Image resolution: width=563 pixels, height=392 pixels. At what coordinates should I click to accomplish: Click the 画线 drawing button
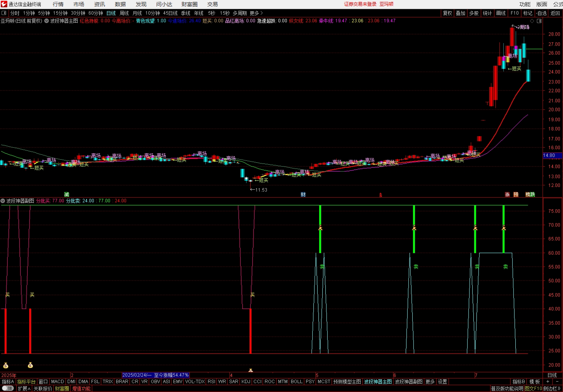coord(501,13)
